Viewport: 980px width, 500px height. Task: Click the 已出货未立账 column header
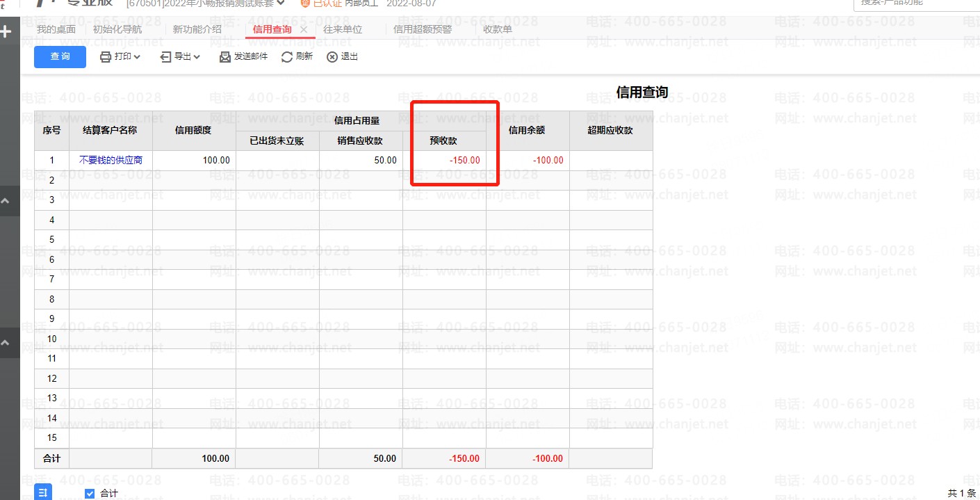pyautogui.click(x=277, y=140)
